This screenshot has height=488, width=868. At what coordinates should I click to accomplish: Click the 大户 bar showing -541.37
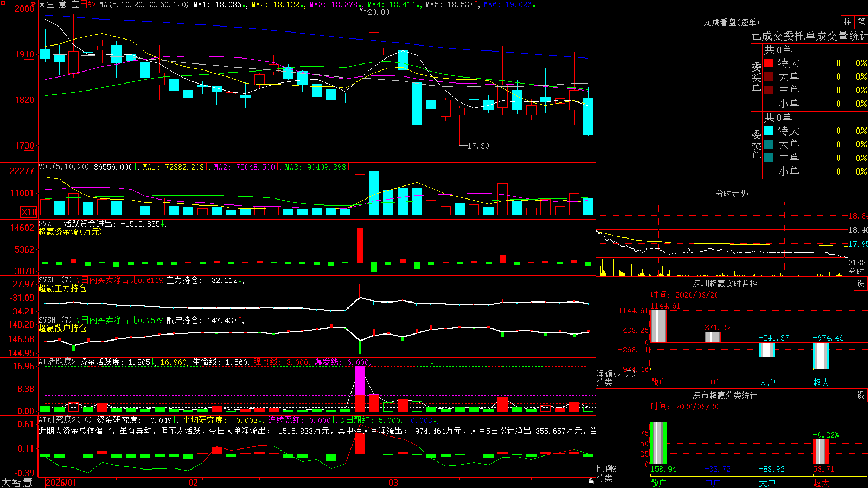point(767,350)
